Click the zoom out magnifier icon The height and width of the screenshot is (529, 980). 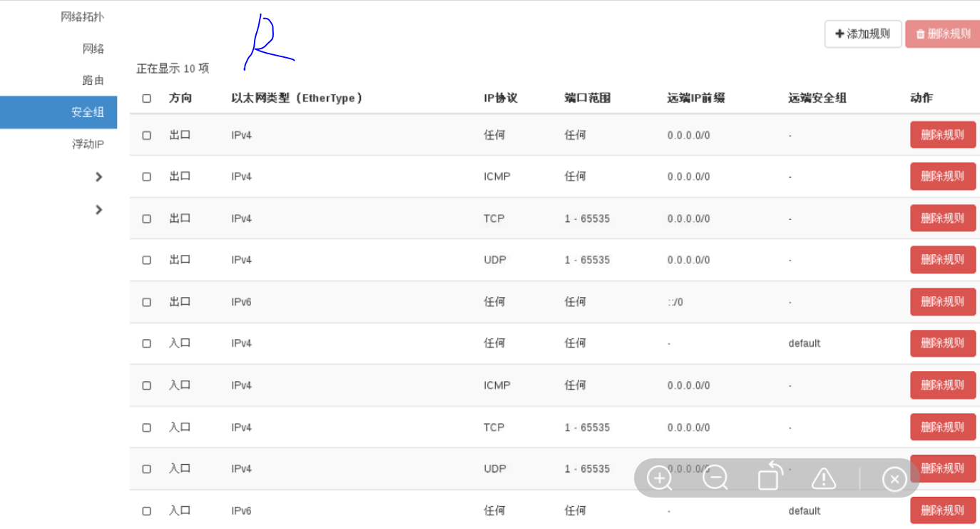coord(715,478)
